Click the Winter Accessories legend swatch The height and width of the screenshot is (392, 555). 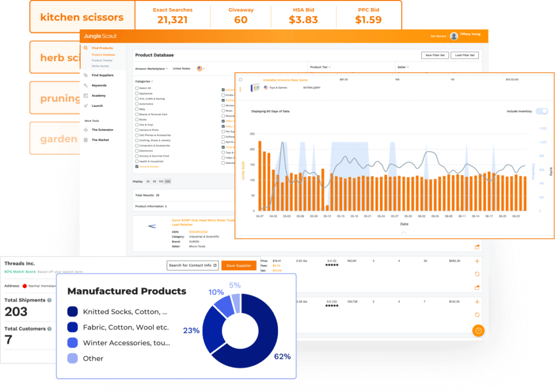coord(73,343)
